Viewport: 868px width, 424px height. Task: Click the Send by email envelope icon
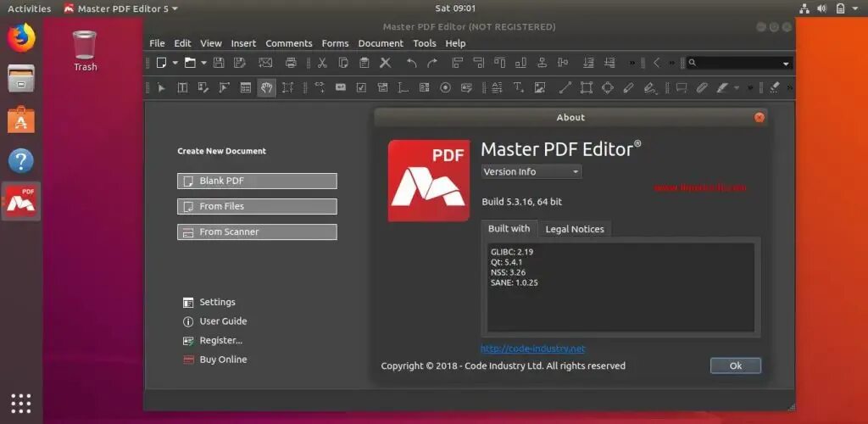265,63
